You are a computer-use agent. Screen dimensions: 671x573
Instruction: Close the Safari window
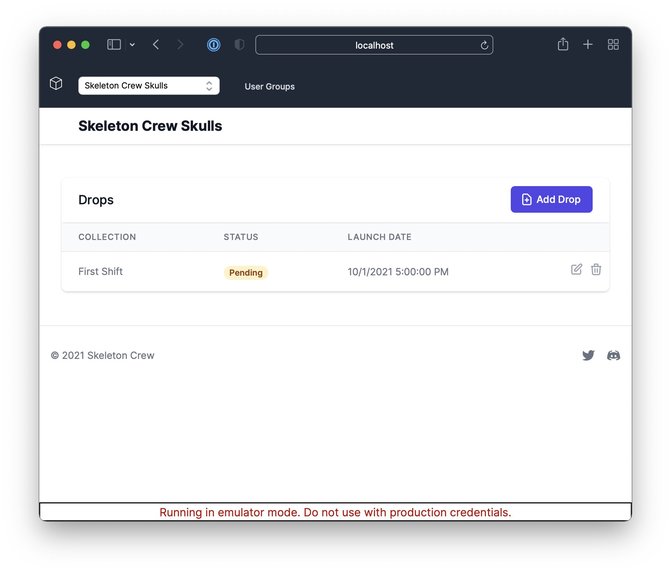tap(57, 45)
